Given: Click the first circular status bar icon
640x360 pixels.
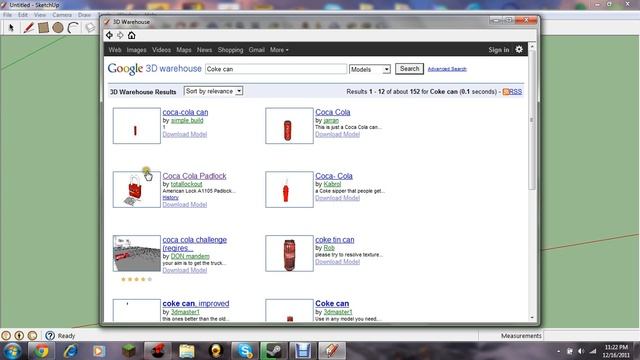Looking at the screenshot, I should coord(6,336).
